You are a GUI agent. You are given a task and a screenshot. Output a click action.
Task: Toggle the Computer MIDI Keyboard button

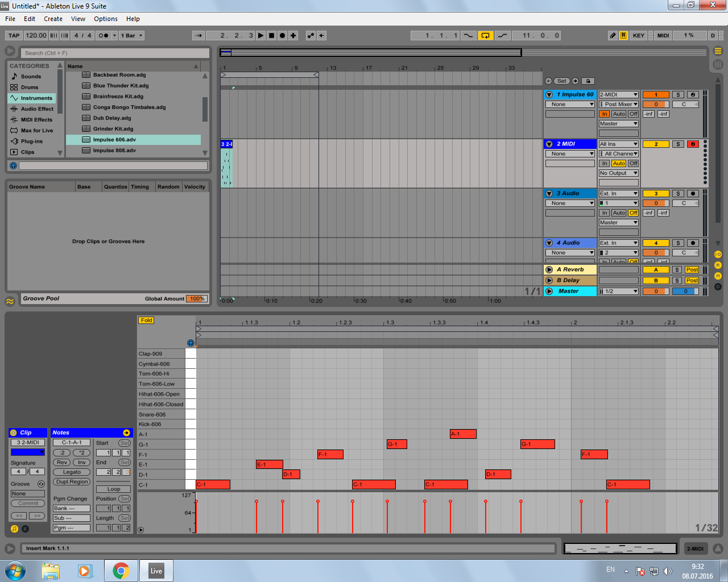click(x=623, y=35)
